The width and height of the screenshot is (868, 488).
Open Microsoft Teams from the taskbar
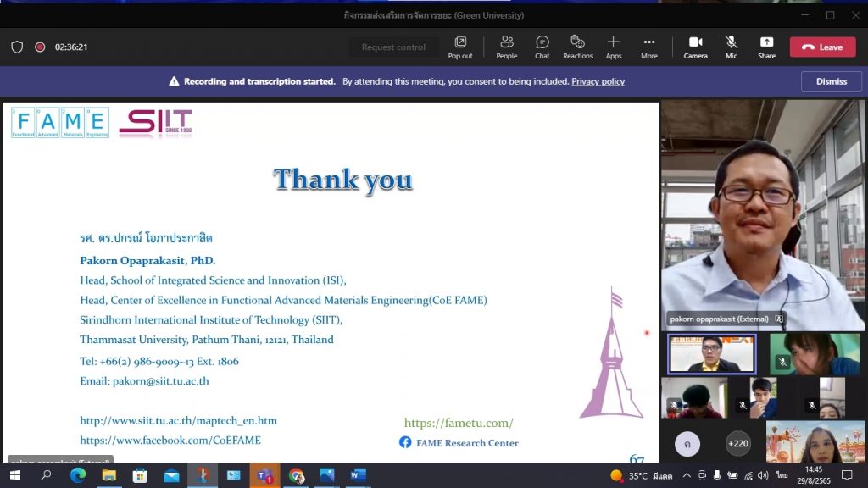264,475
